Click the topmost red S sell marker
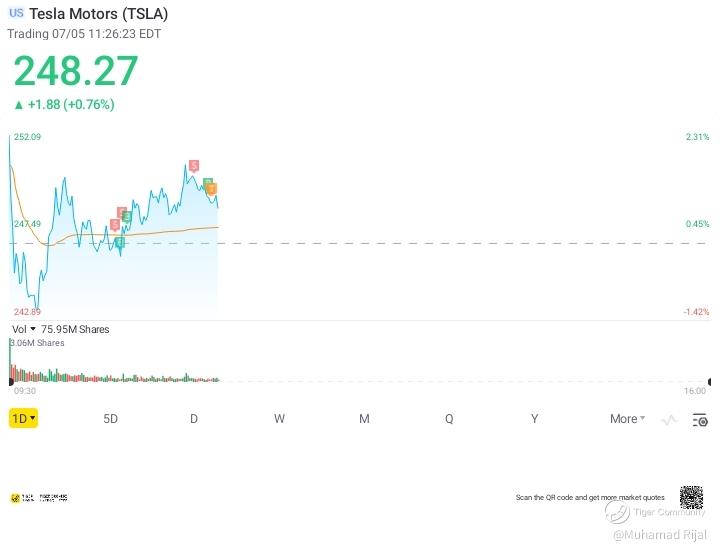Viewport: 720px width, 551px height. [x=193, y=166]
